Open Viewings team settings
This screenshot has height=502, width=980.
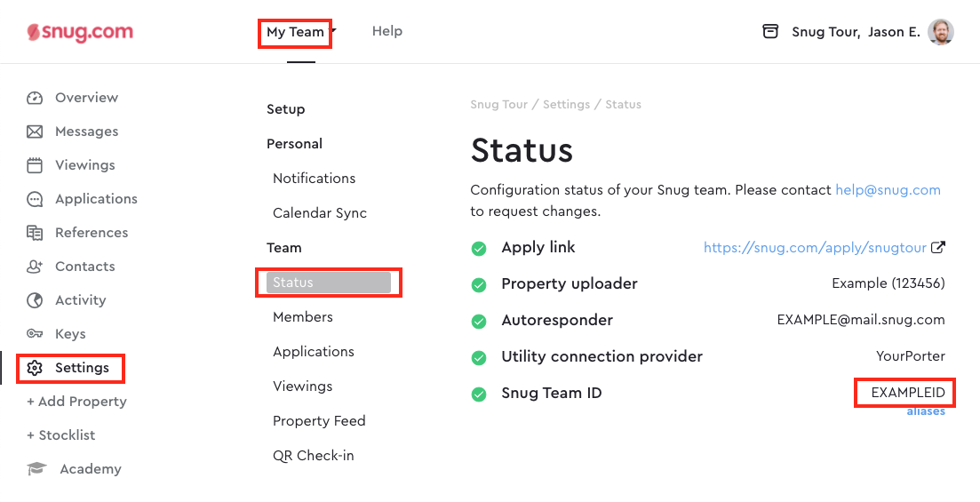pos(302,386)
